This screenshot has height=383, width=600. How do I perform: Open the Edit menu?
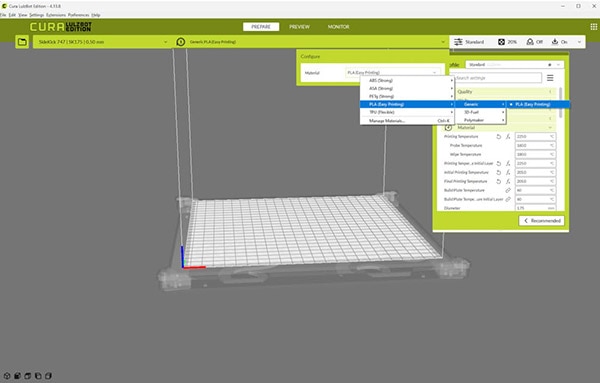[12, 15]
